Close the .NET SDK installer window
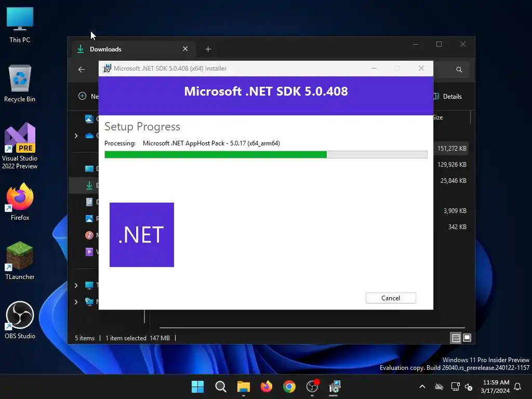The height and width of the screenshot is (399, 532). 421,68
